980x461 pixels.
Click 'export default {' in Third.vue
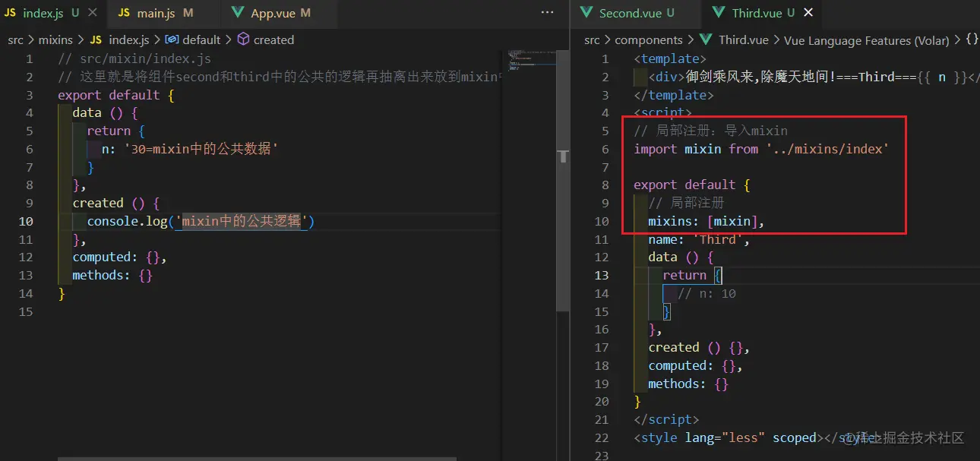point(692,185)
